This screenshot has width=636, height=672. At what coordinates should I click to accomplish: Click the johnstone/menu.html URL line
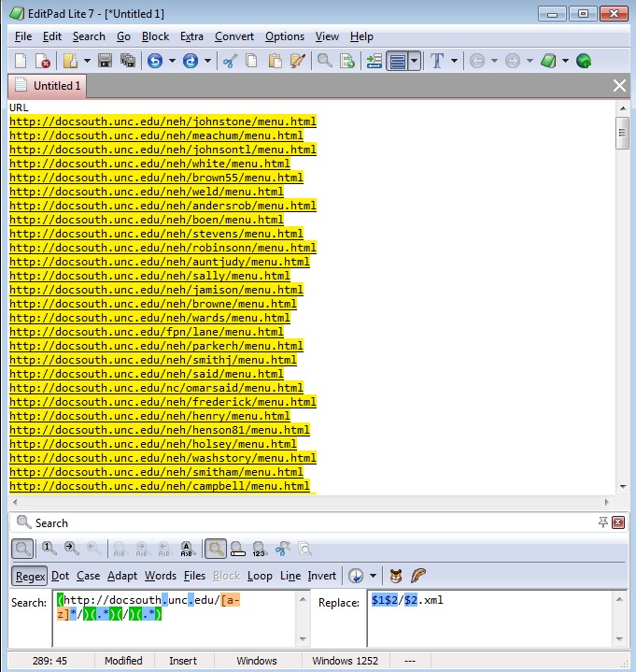[163, 122]
